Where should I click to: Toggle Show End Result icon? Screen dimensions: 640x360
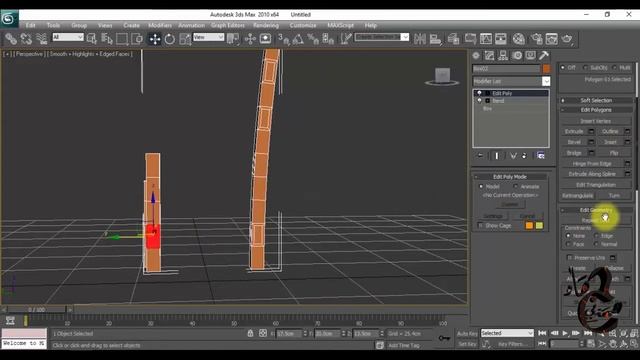(497, 156)
